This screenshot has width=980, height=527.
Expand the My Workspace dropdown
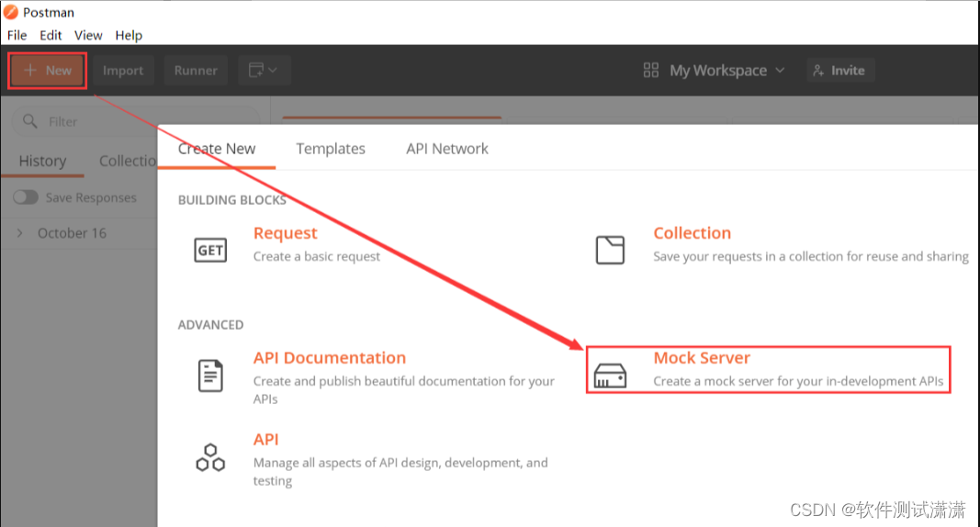(x=727, y=71)
